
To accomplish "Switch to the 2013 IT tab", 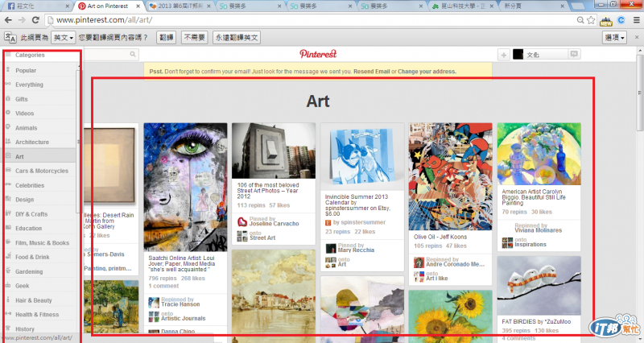I will pyautogui.click(x=180, y=6).
